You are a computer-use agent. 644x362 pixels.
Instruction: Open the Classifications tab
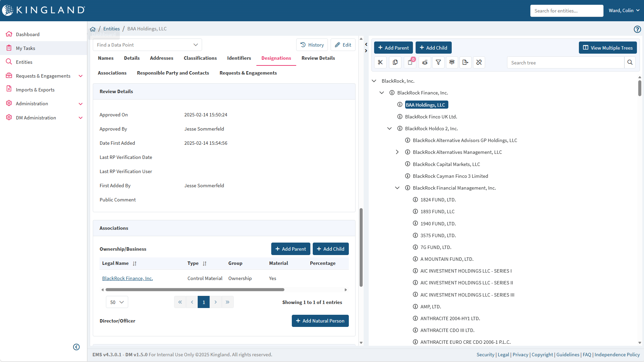pos(200,58)
